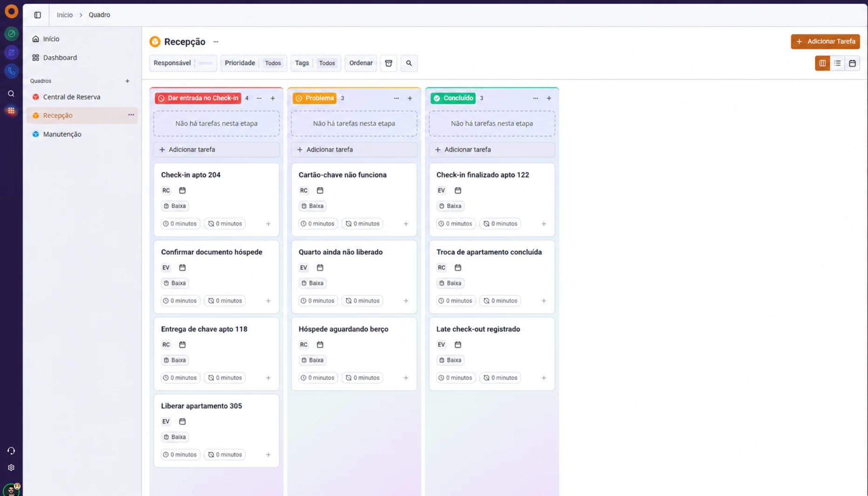Select the Concluído column status badge
The height and width of the screenshot is (496, 868).
tap(453, 98)
